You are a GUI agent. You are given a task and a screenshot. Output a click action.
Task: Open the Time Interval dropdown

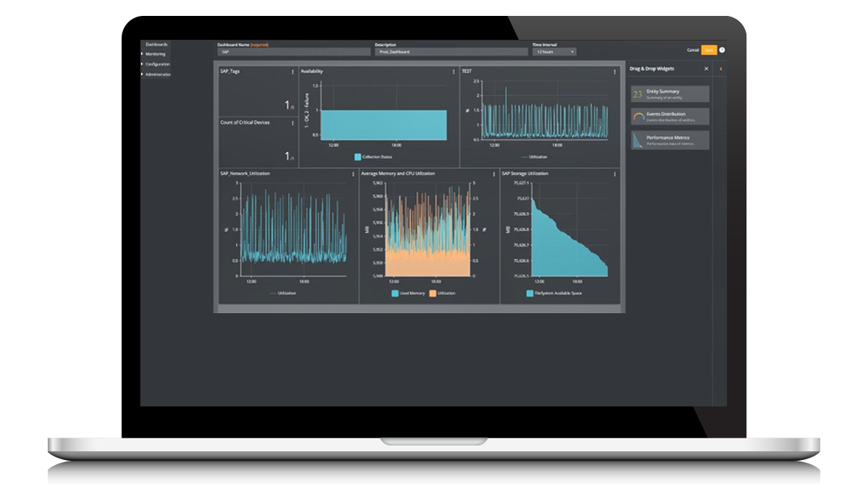555,52
